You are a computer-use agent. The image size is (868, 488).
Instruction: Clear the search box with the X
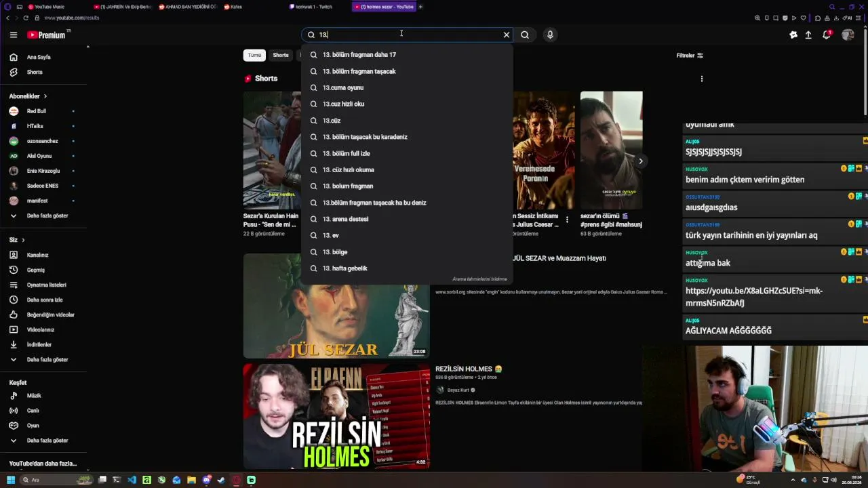point(506,35)
